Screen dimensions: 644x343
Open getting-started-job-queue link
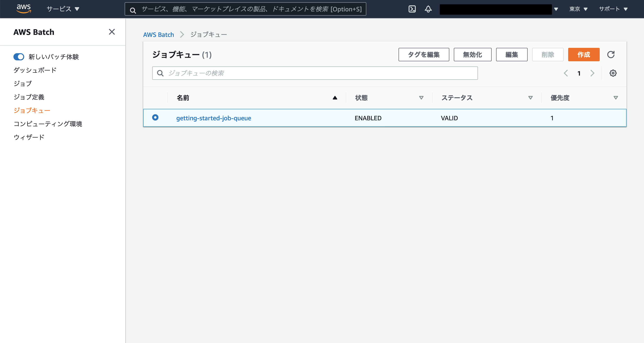click(x=213, y=118)
